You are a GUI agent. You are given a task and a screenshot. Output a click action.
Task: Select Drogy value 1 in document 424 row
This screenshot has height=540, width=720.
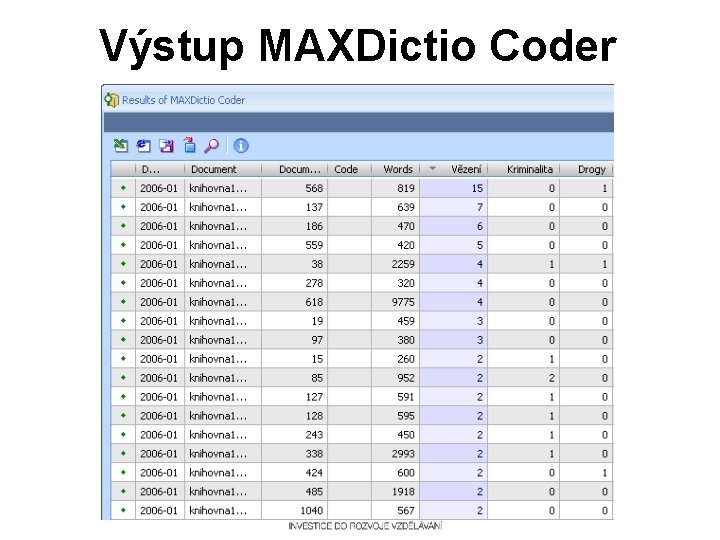click(586, 472)
